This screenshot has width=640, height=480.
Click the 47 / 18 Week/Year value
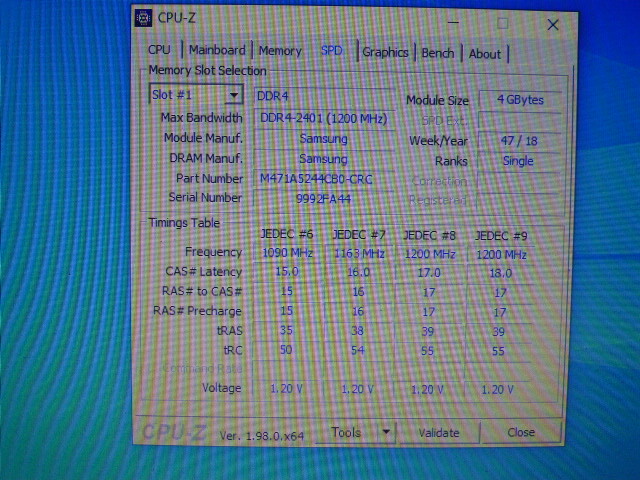coord(519,141)
